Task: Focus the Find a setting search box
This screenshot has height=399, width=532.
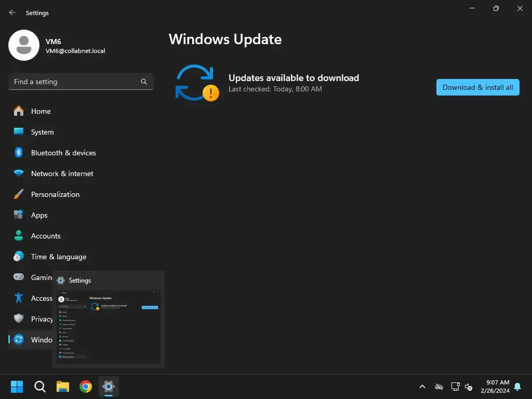Action: click(x=81, y=82)
